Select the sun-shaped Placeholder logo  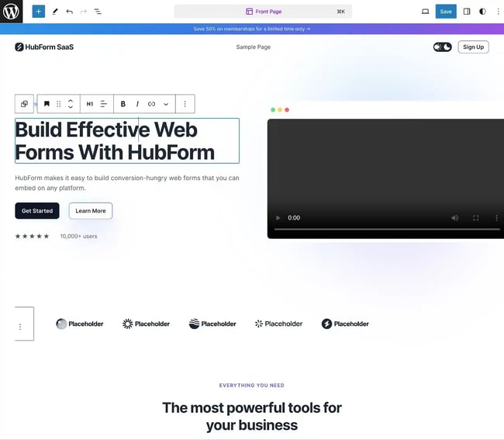tap(146, 324)
